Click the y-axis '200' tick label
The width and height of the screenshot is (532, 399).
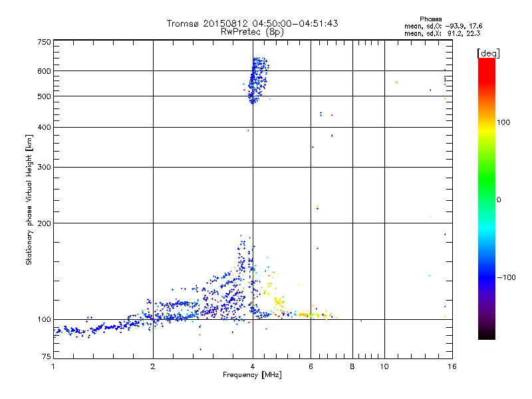tap(45, 223)
